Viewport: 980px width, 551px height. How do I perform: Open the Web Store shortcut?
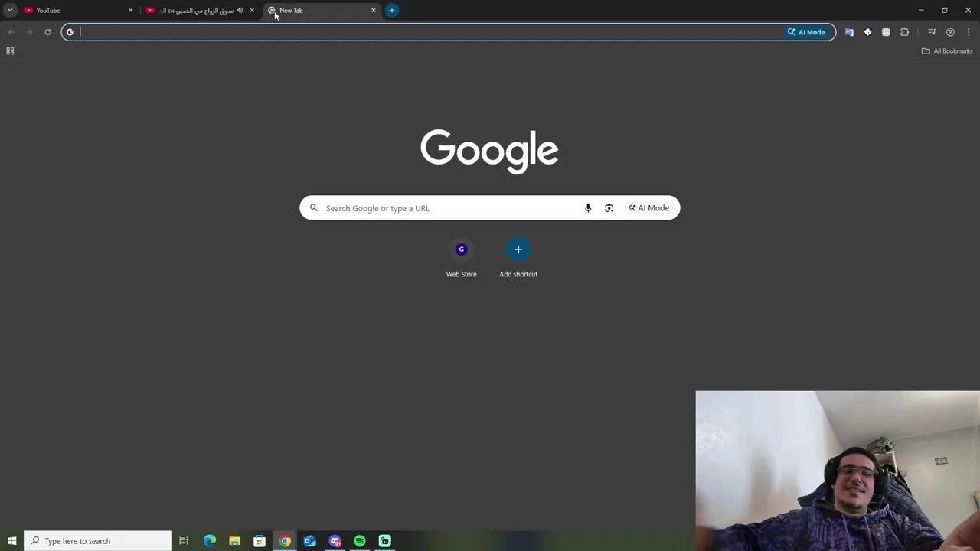coord(461,259)
